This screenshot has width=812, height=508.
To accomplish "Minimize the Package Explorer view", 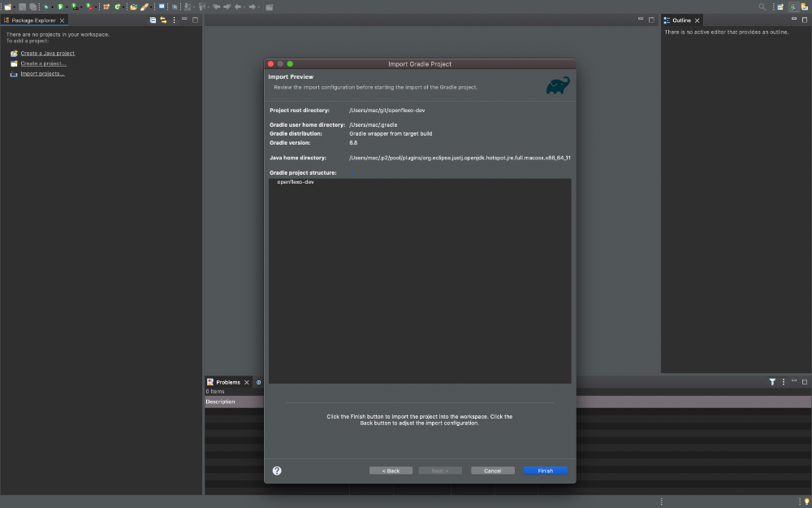I will tap(184, 20).
